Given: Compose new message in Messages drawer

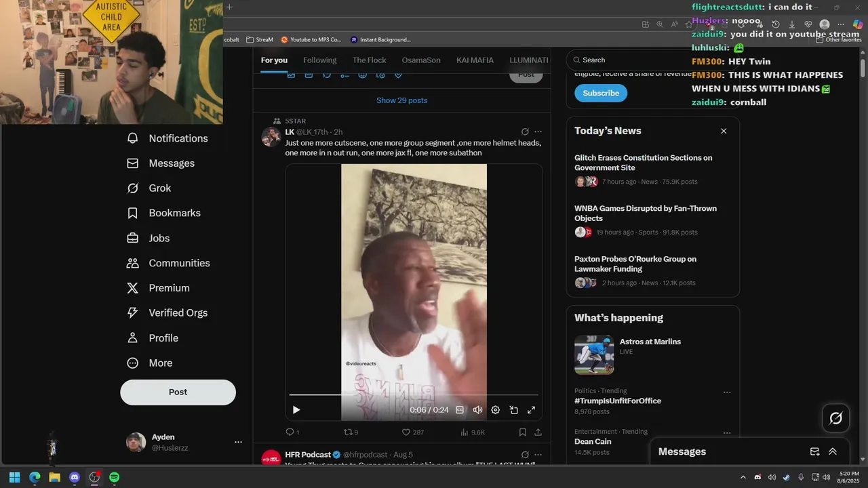Looking at the screenshot, I should click(x=815, y=451).
